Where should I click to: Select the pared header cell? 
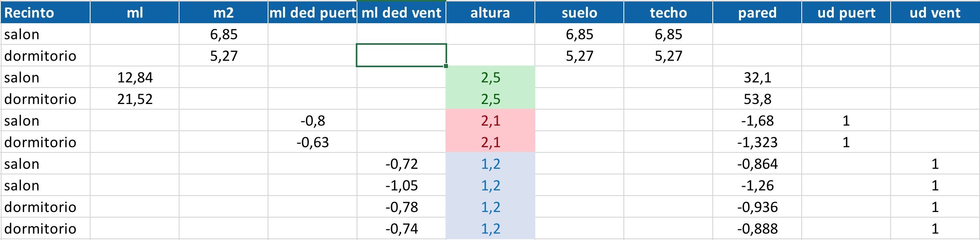pyautogui.click(x=757, y=12)
